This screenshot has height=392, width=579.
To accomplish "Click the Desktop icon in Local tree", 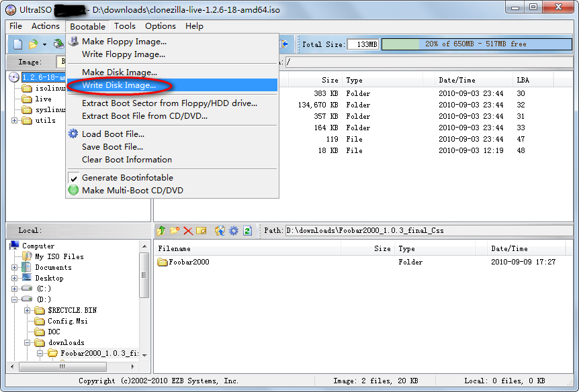I will tap(27, 278).
